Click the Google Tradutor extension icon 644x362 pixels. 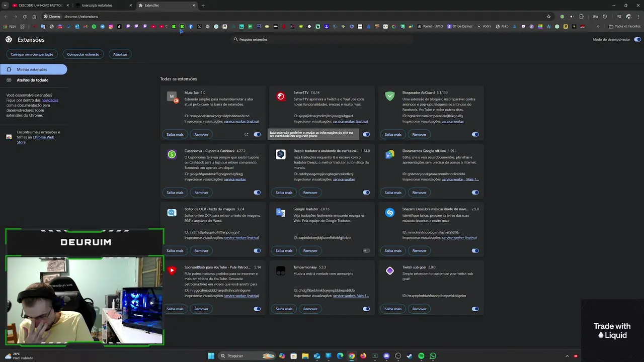point(281,213)
